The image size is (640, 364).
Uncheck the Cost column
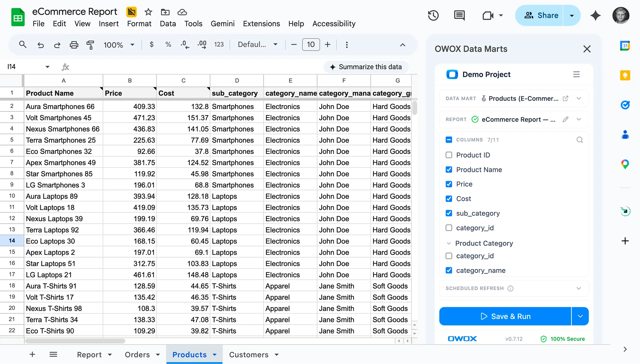(449, 199)
